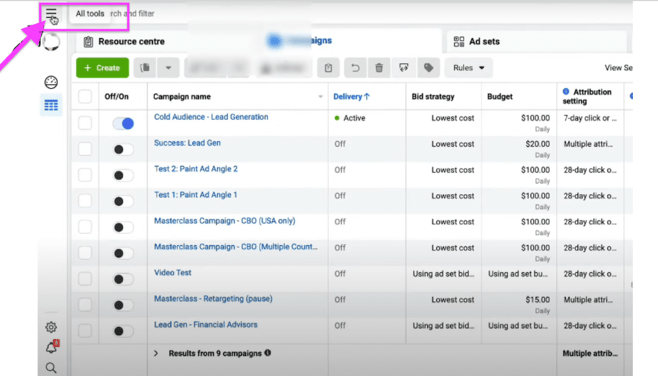Switch to the Ad sets tab
The image size is (658, 376).
click(x=477, y=42)
